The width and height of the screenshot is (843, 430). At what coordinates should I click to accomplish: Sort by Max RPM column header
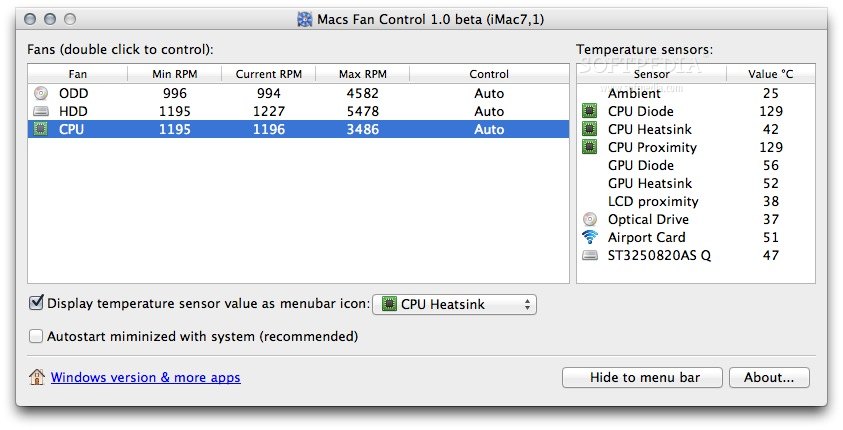[363, 74]
